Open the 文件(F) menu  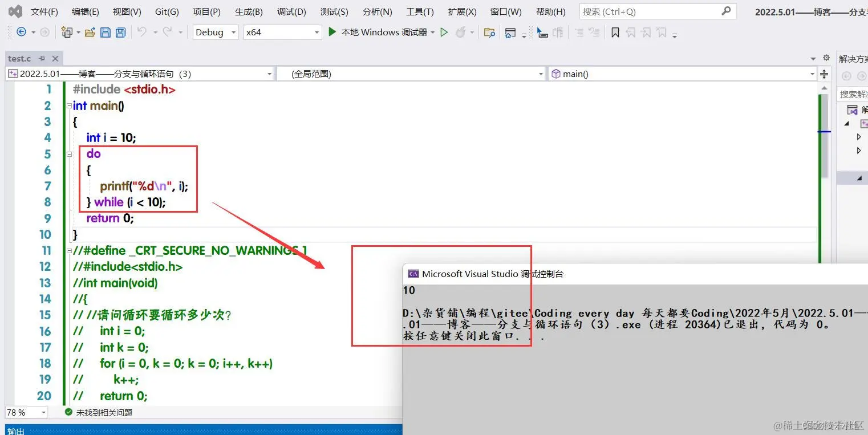pos(44,11)
